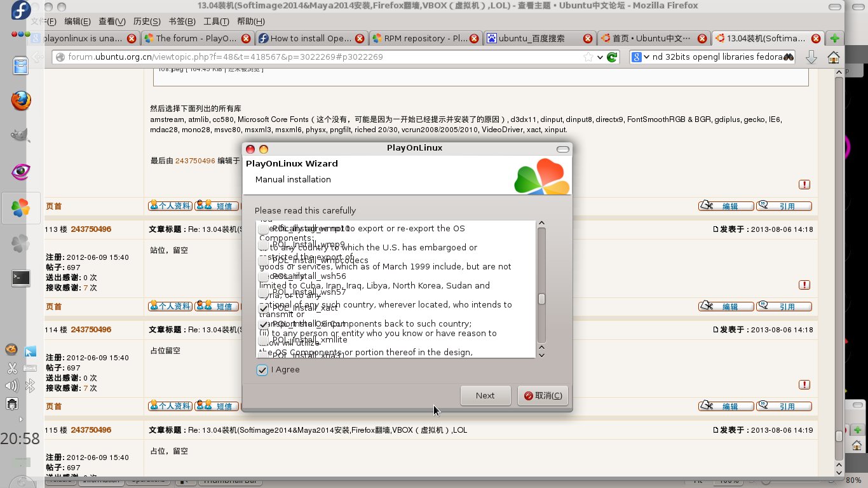Check POL_Install_wmpcodecs checkbox
Image resolution: width=868 pixels, height=488 pixels.
click(x=263, y=261)
